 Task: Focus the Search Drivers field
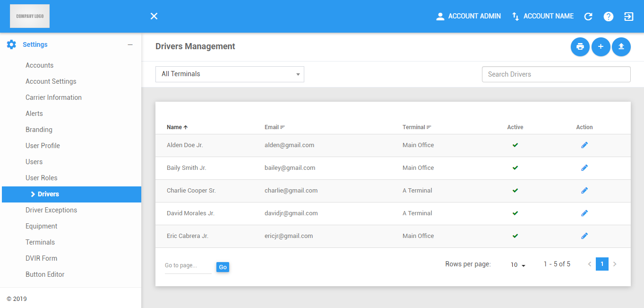pyautogui.click(x=556, y=74)
